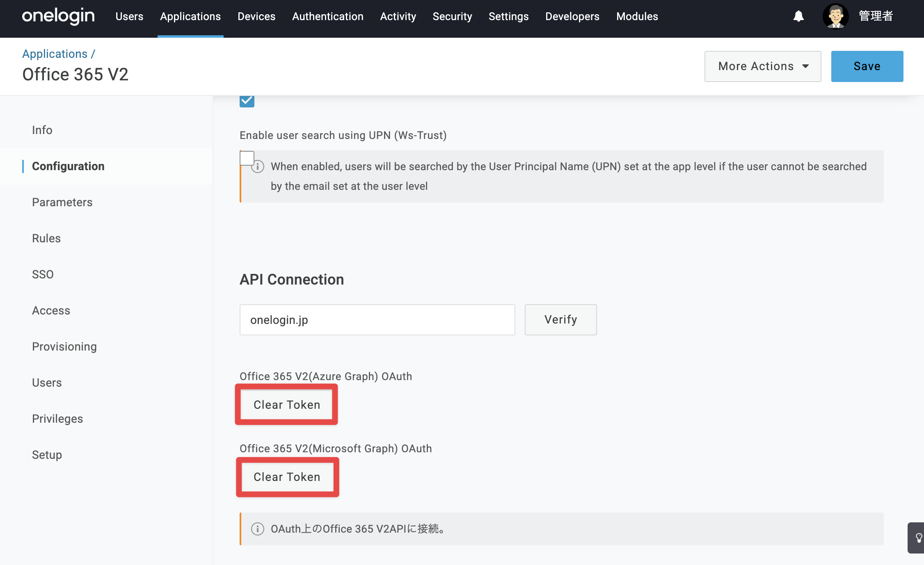Open the Users top menu
Viewport: 924px width, 565px height.
pyautogui.click(x=129, y=16)
